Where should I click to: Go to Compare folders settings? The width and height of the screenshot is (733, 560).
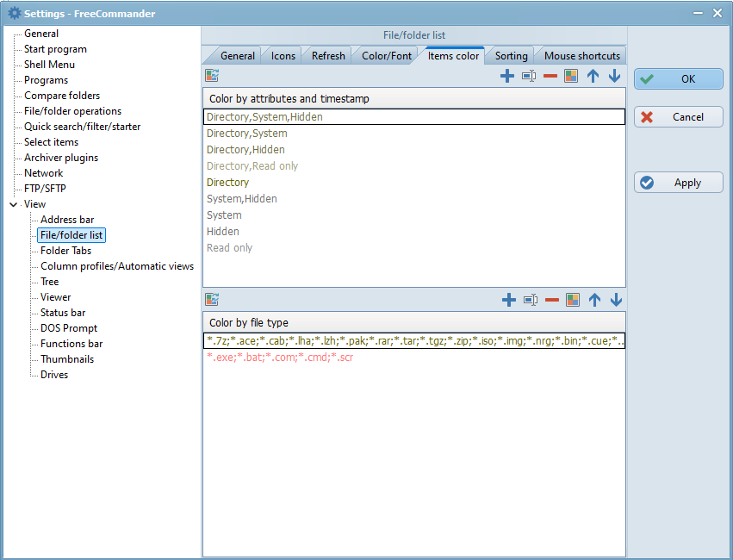pos(62,96)
